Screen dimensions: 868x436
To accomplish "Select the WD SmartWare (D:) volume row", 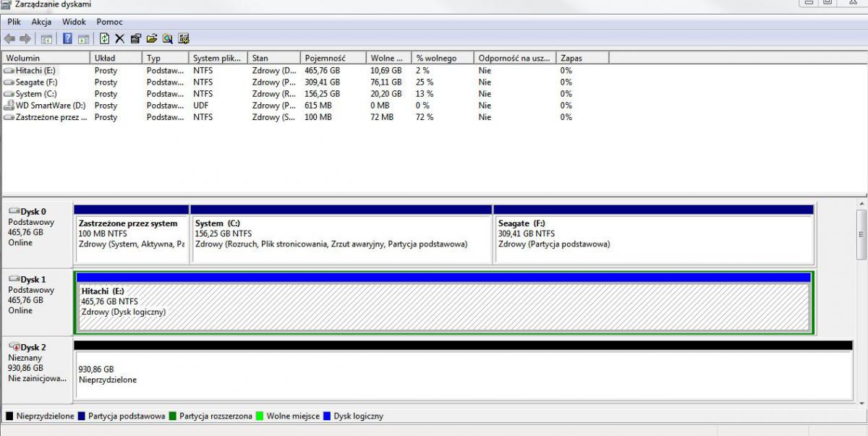I will tap(305, 106).
